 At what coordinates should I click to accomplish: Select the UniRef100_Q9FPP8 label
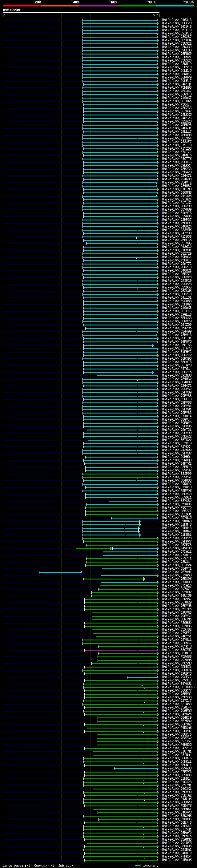176,538
